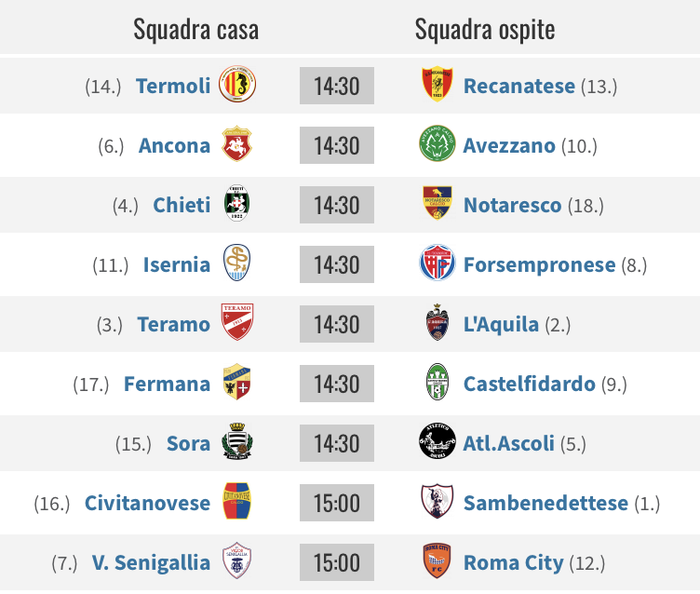Select the Civitanovese team badge
Viewport: 700px width, 594px height.
point(237,501)
